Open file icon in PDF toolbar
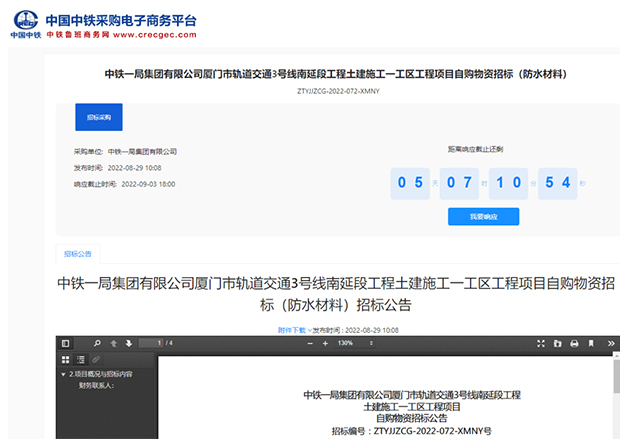620x440 pixels. (x=558, y=344)
